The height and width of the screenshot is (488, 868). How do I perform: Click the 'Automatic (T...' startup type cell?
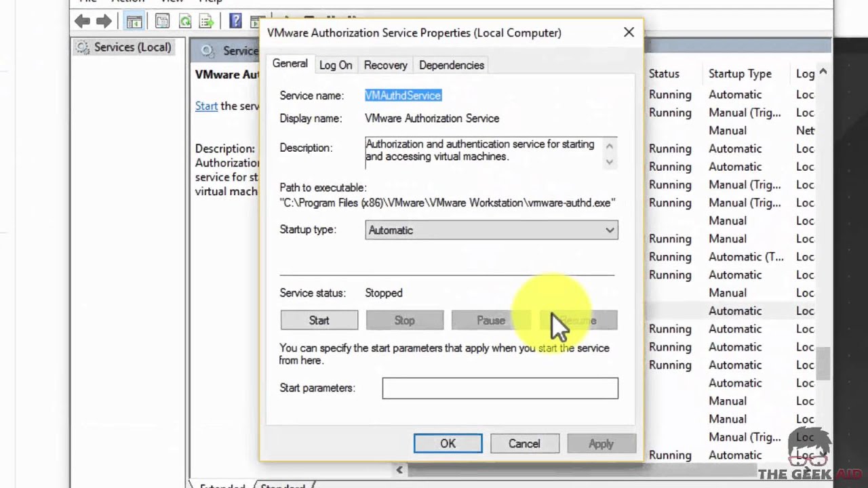[746, 257]
